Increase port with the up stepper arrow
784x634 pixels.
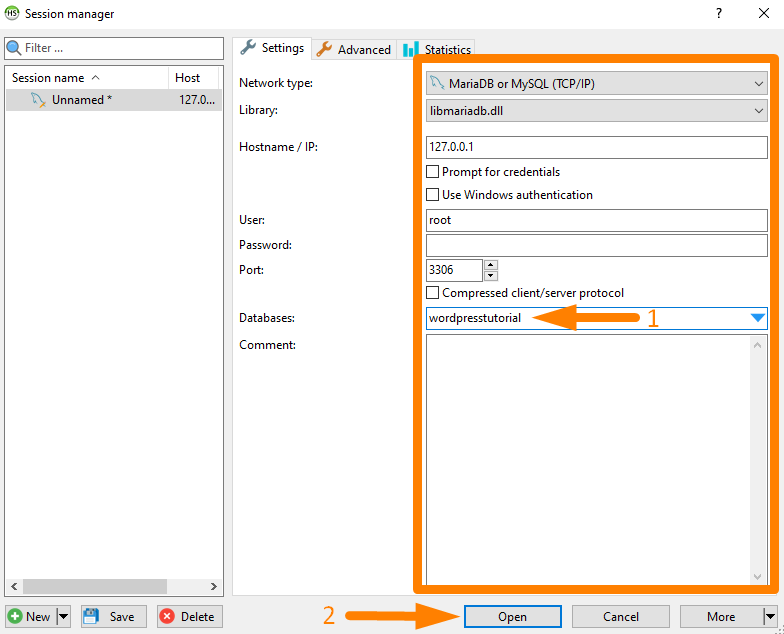[491, 264]
